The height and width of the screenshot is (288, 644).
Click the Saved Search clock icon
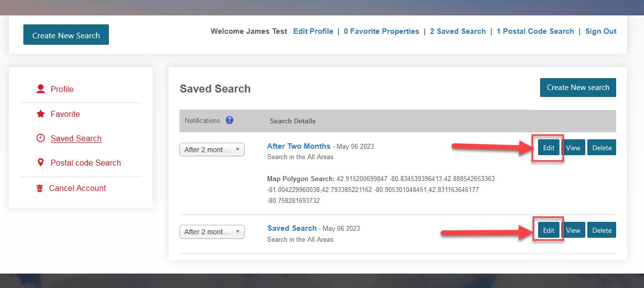[41, 138]
